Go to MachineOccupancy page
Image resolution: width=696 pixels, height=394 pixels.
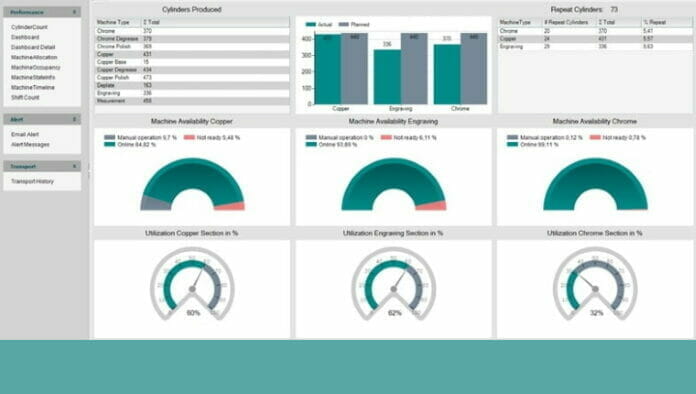coord(36,67)
